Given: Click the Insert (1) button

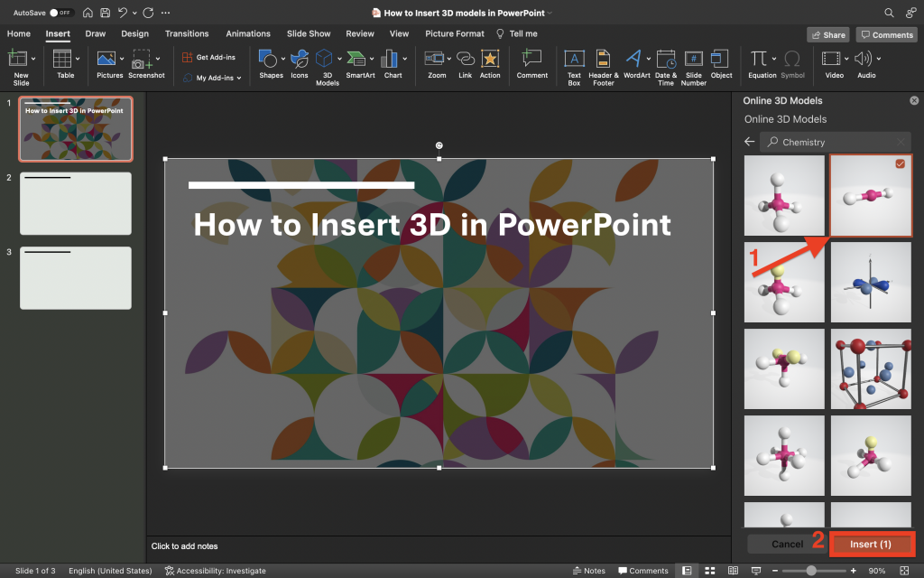Looking at the screenshot, I should coord(872,544).
